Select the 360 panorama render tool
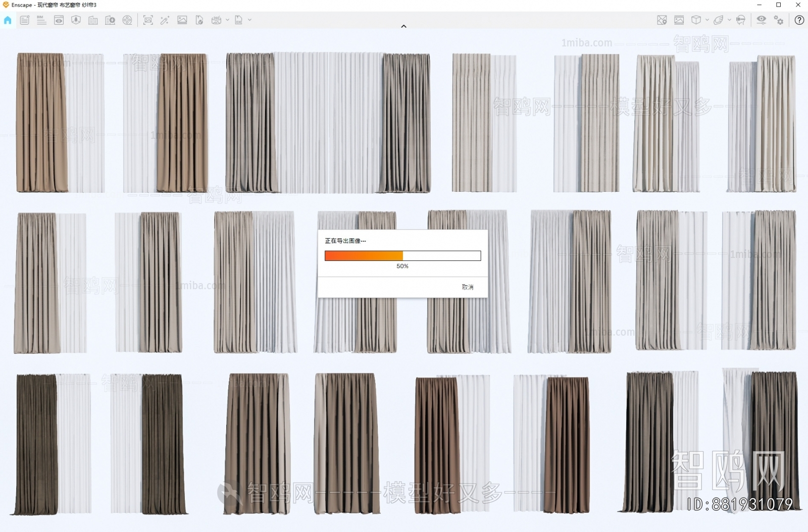 216,21
